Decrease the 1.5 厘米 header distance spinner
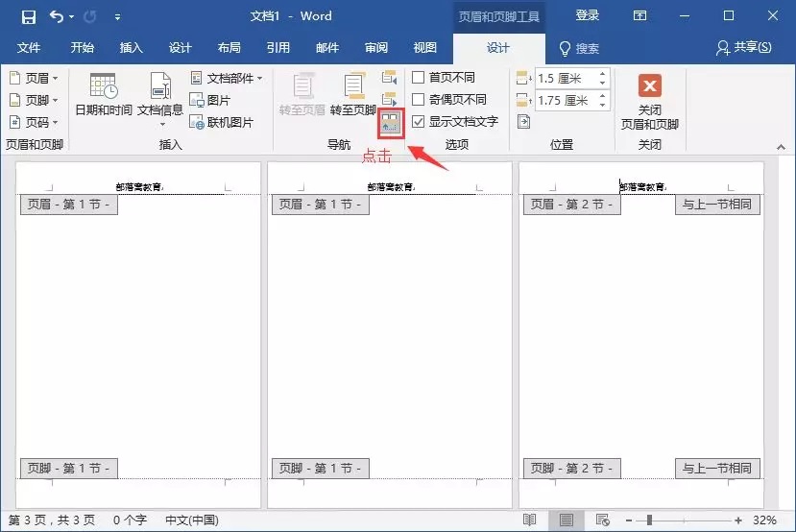This screenshot has width=796, height=532. point(603,83)
